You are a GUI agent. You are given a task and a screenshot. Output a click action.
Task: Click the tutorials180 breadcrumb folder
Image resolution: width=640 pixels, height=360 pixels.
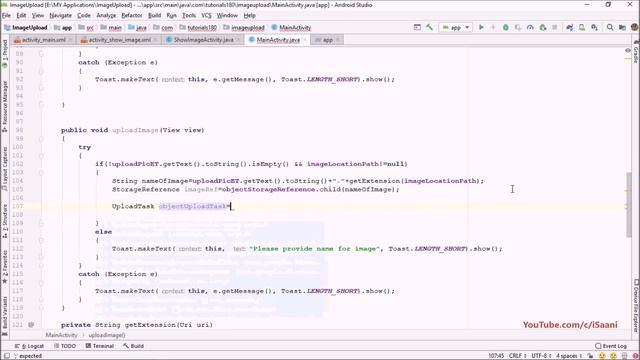(198, 27)
